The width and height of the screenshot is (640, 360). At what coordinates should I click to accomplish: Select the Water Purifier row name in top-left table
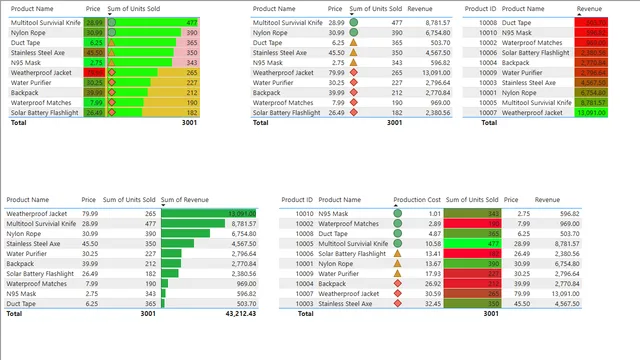click(31, 82)
